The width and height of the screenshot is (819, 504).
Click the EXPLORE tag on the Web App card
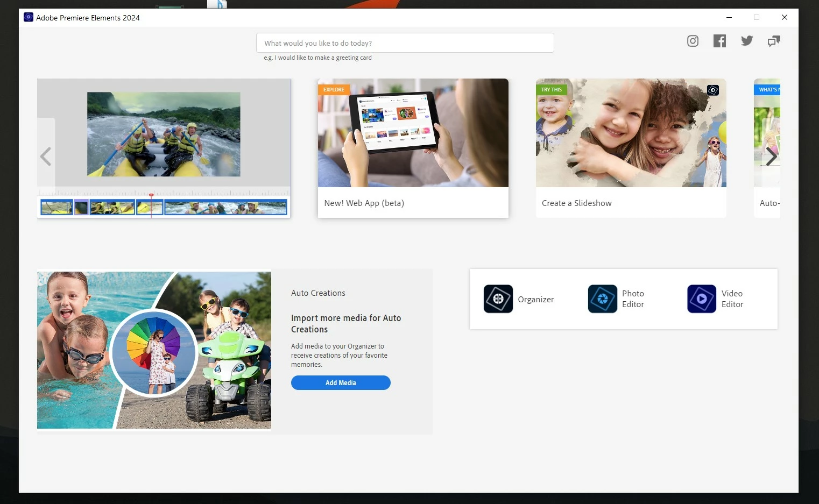pos(334,90)
